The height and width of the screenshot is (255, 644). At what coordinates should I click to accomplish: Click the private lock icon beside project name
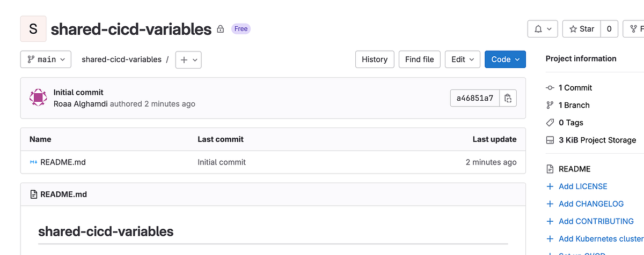[x=220, y=29]
